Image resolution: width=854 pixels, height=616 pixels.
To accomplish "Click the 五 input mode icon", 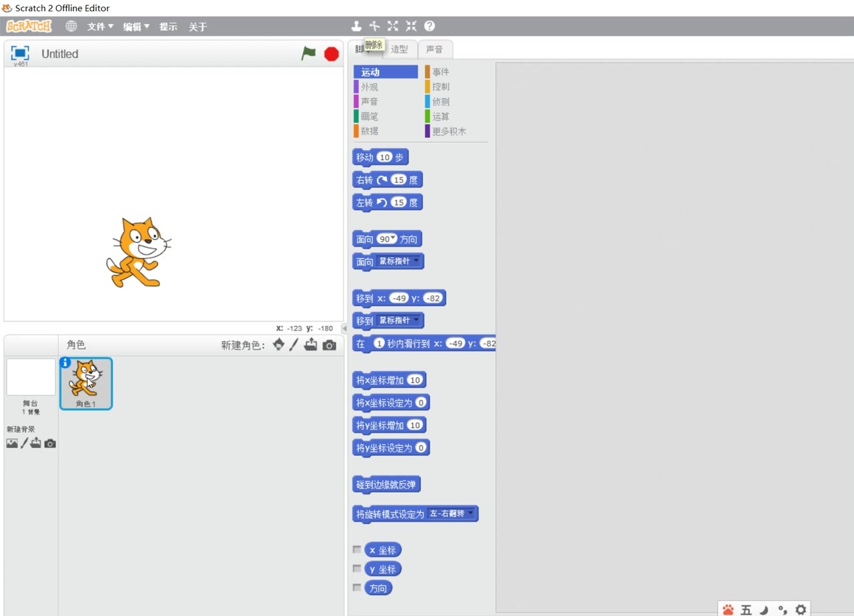I will click(x=746, y=609).
